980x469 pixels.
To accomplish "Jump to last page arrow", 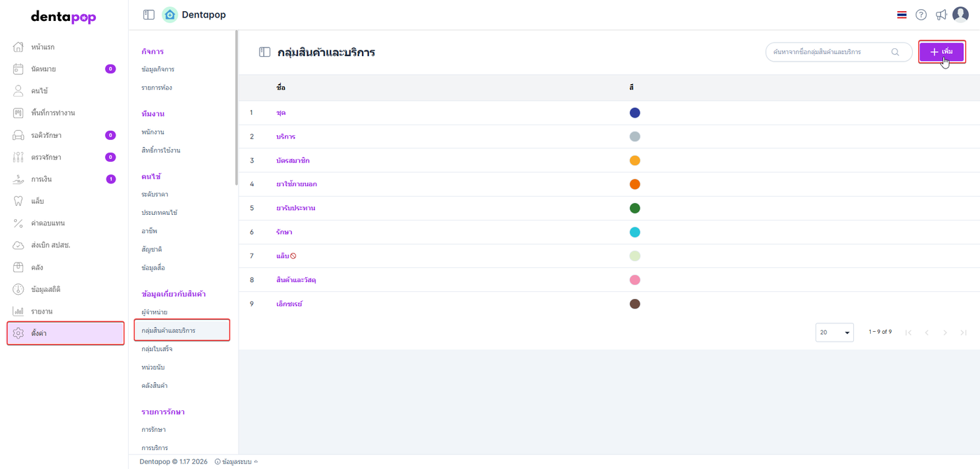I will pos(964,332).
